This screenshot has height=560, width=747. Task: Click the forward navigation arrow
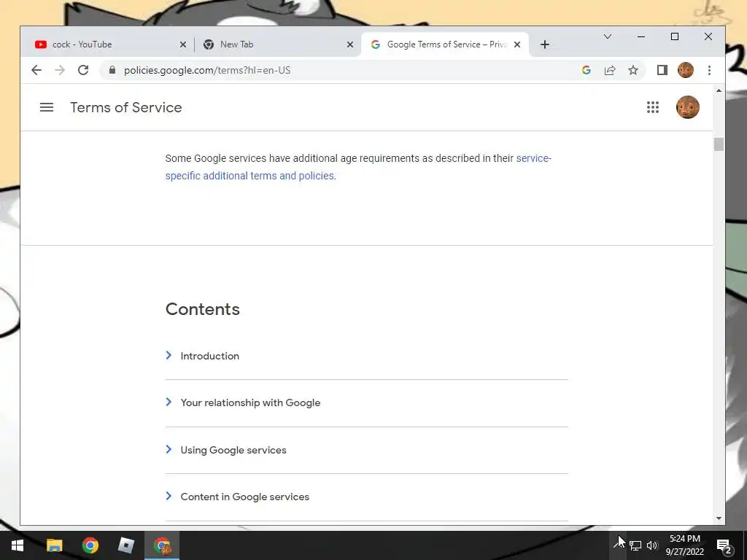[60, 71]
